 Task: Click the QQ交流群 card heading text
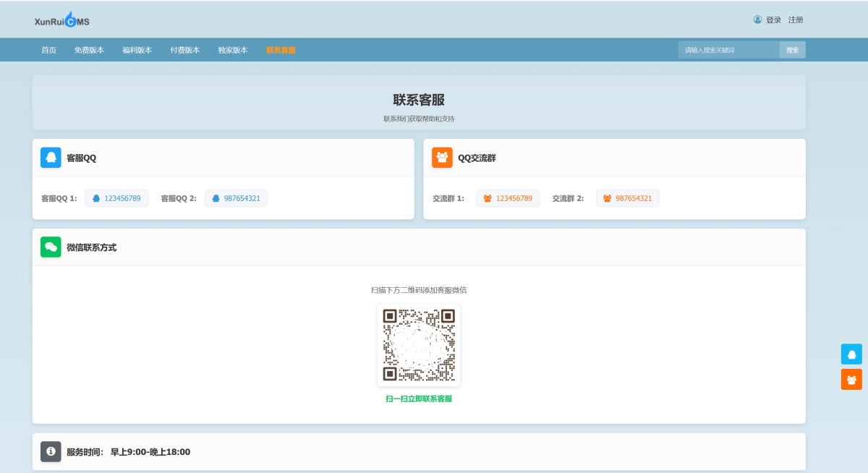[477, 158]
